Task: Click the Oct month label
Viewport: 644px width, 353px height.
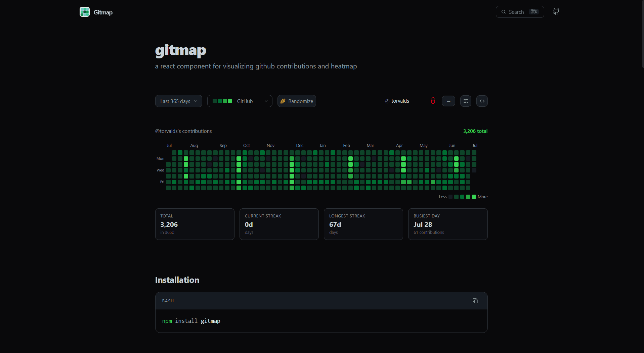Action: click(247, 146)
